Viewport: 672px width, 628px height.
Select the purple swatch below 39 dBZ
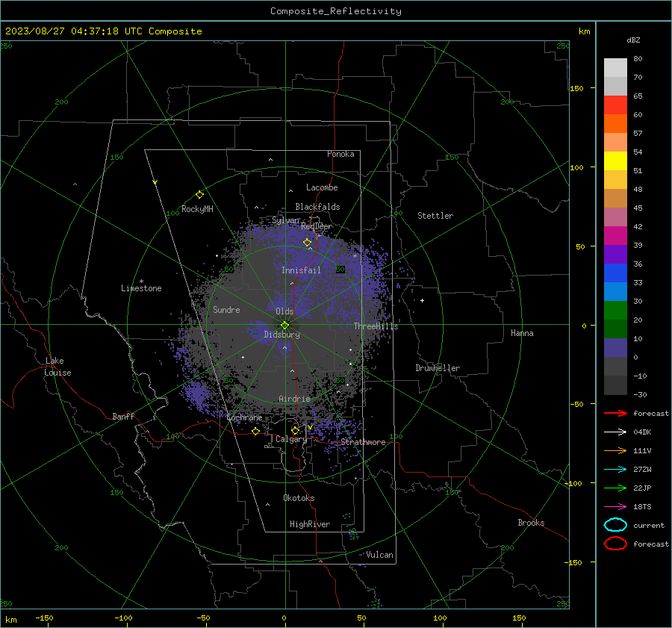coord(615,254)
